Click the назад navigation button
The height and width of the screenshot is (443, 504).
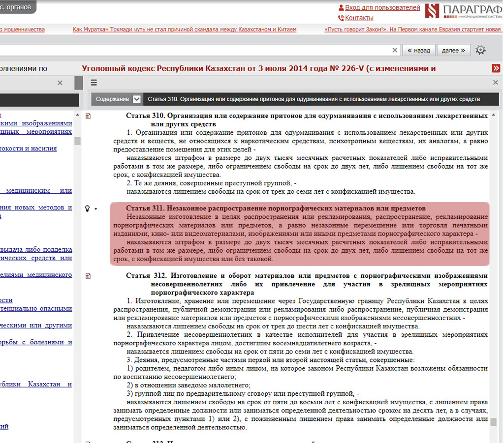click(x=419, y=50)
